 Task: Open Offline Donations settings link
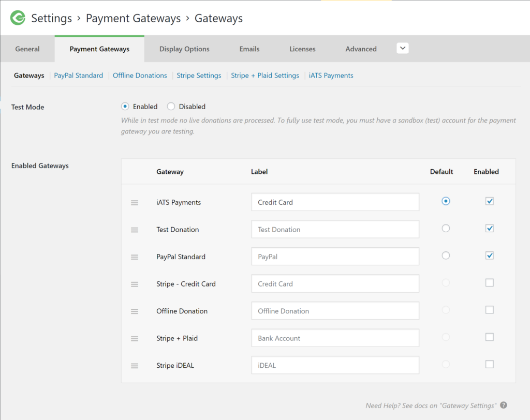pos(140,76)
